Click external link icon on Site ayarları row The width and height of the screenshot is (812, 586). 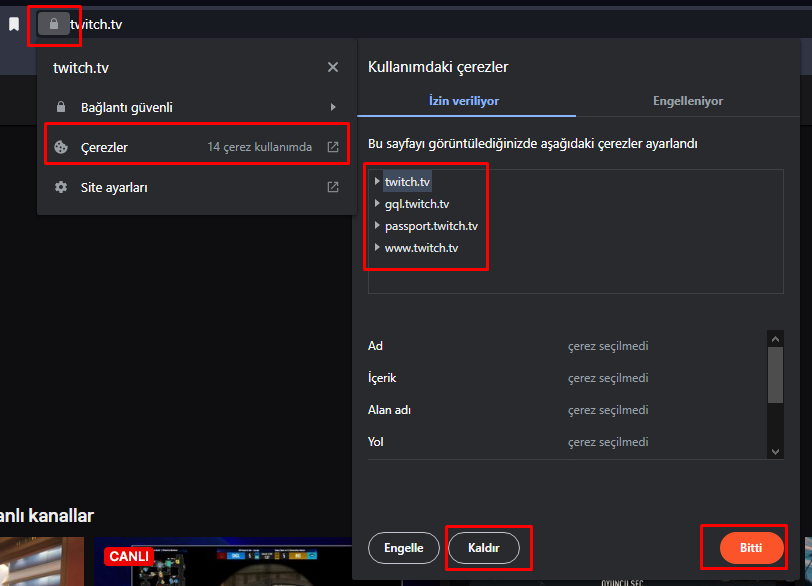[x=333, y=187]
